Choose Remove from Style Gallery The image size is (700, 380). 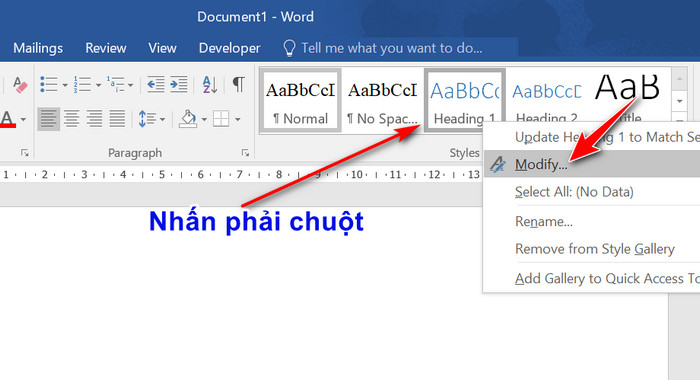point(592,249)
